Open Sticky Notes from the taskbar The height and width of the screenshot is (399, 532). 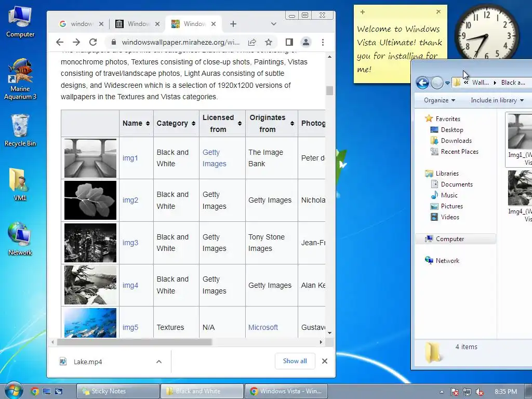pos(118,391)
